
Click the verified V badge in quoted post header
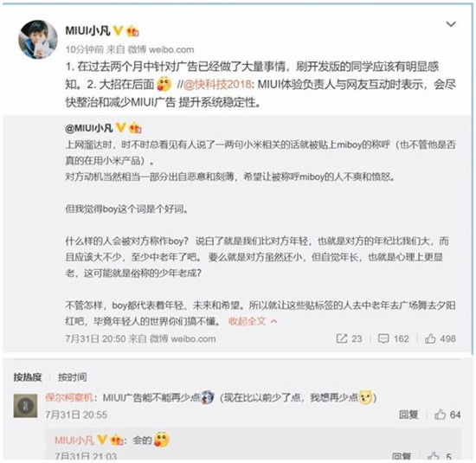coord(120,128)
